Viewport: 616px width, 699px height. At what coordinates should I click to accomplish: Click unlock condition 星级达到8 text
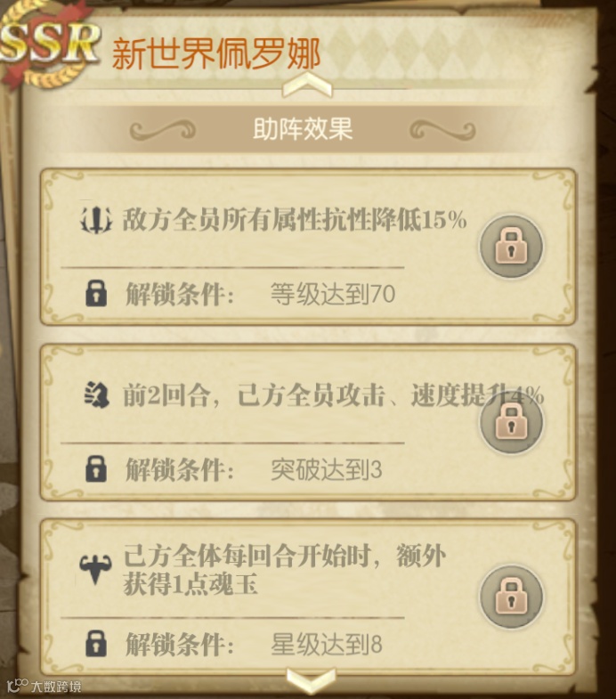click(x=327, y=644)
